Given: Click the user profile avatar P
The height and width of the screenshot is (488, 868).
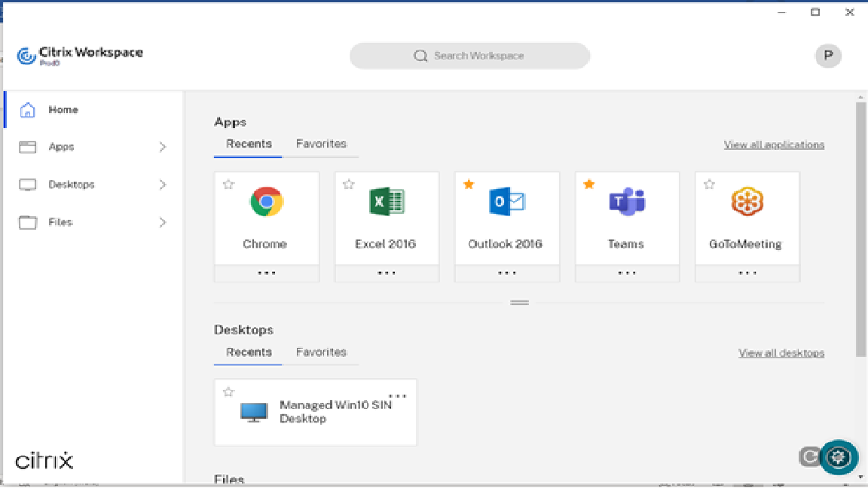Looking at the screenshot, I should click(x=828, y=56).
